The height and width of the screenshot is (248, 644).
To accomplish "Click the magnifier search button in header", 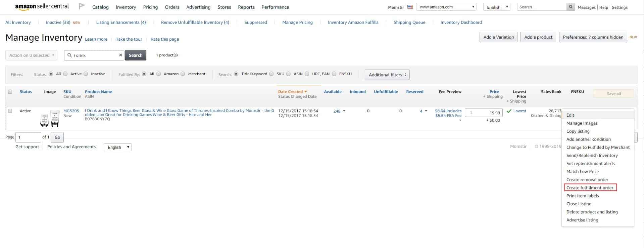I will tap(571, 7).
